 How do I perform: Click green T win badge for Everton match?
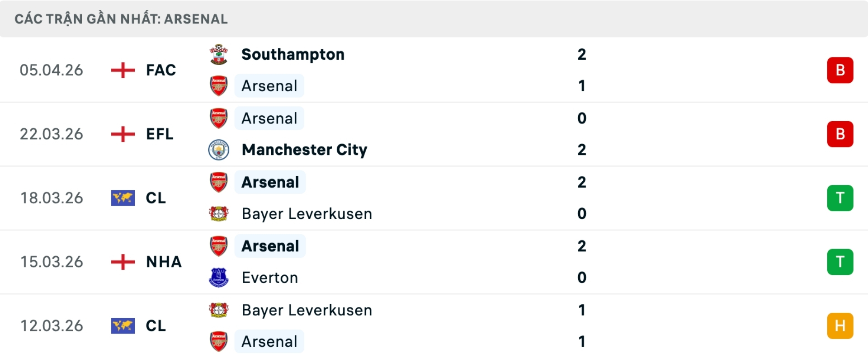tap(840, 262)
